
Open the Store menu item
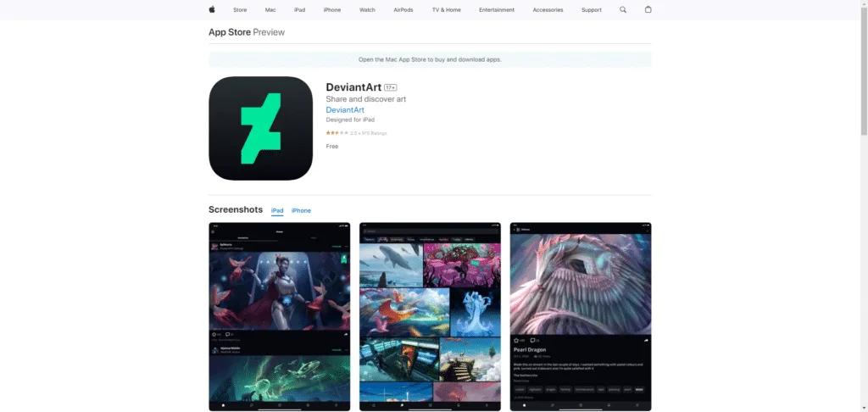(240, 10)
